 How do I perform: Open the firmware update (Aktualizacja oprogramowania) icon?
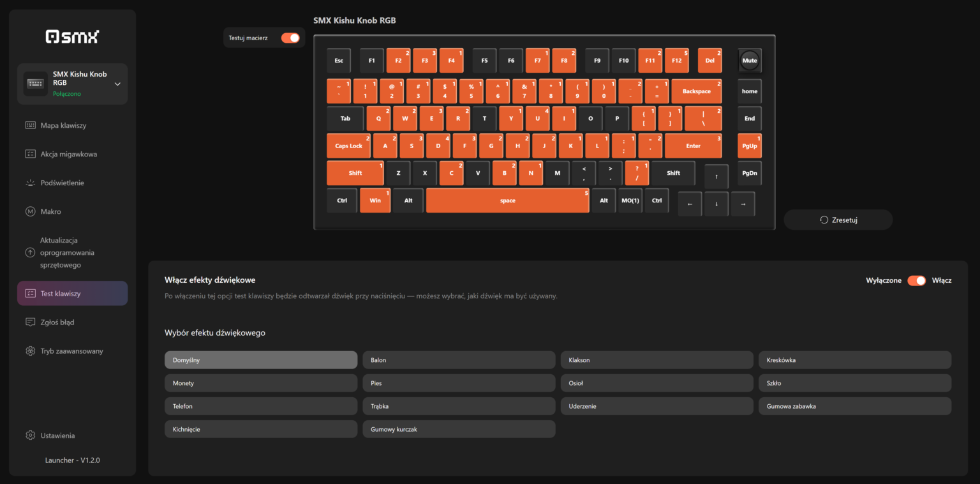point(30,252)
